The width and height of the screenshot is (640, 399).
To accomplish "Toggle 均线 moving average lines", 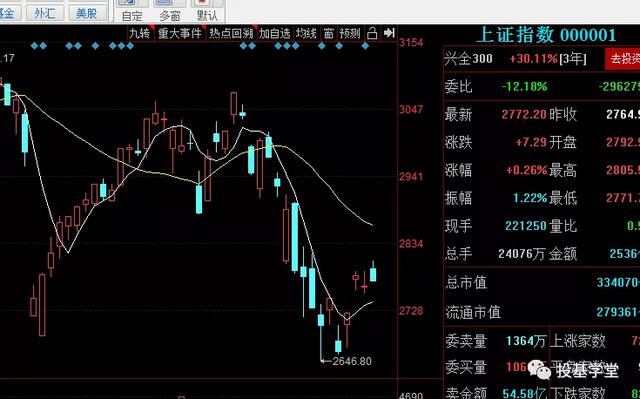I will click(307, 33).
